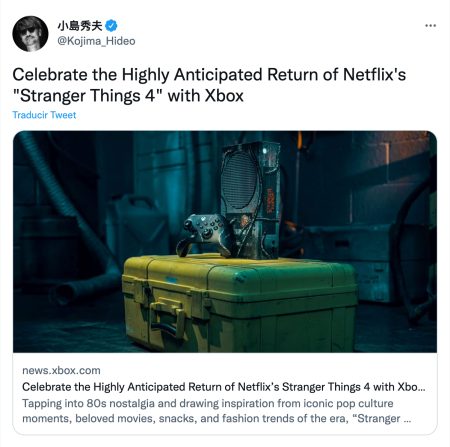The image size is (450, 447).
Task: Click the yellow hard case in the image
Action: pyautogui.click(x=239, y=303)
